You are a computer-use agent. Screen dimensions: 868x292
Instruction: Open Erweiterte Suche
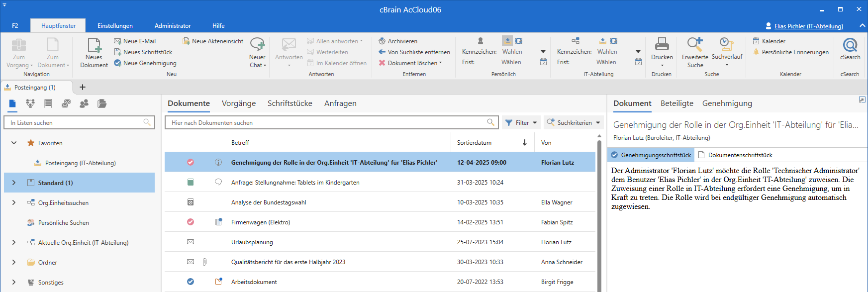pos(694,46)
